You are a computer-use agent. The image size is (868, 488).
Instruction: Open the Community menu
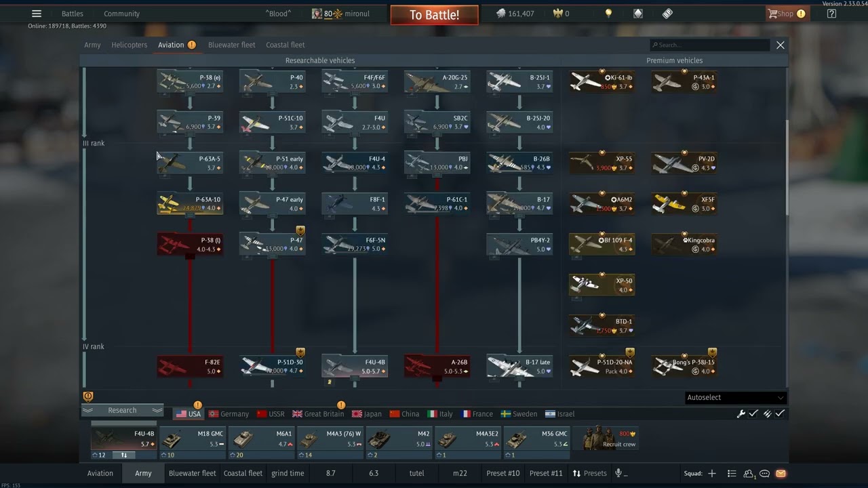point(121,14)
